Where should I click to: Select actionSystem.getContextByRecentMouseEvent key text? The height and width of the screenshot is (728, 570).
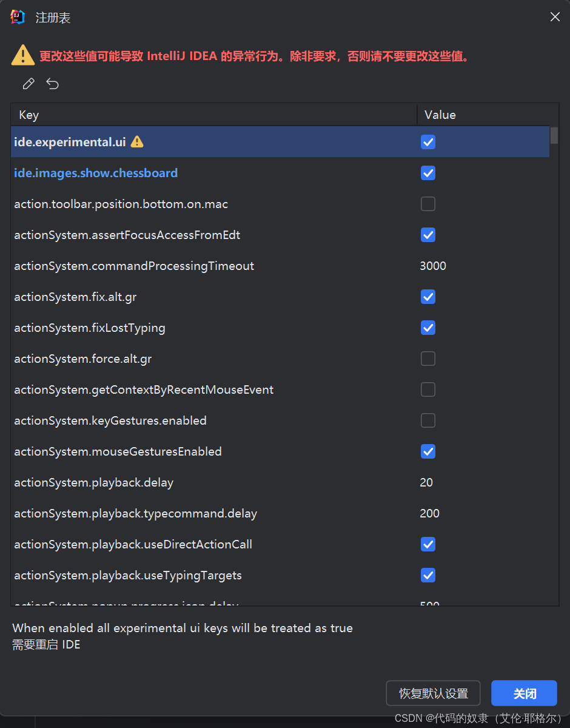144,389
